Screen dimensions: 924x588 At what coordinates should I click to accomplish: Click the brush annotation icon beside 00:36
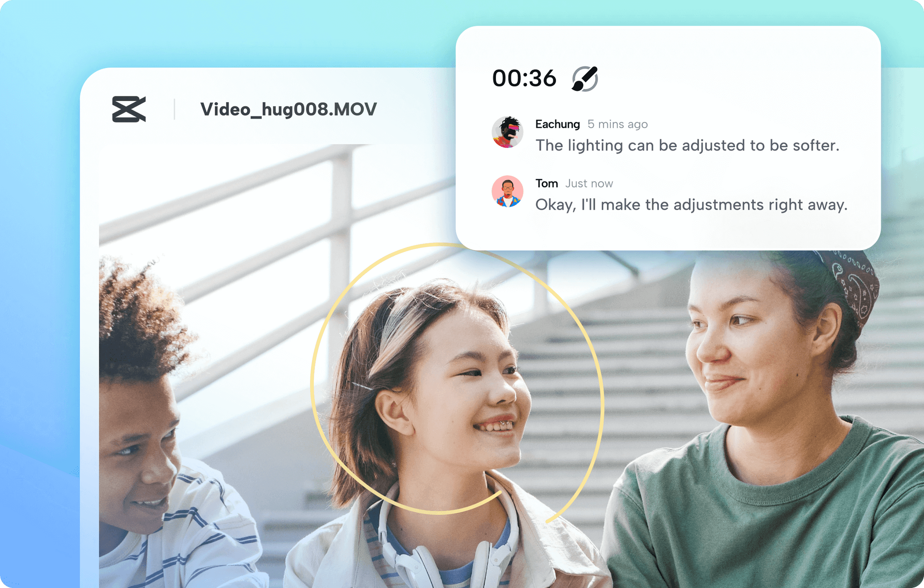pyautogui.click(x=585, y=79)
